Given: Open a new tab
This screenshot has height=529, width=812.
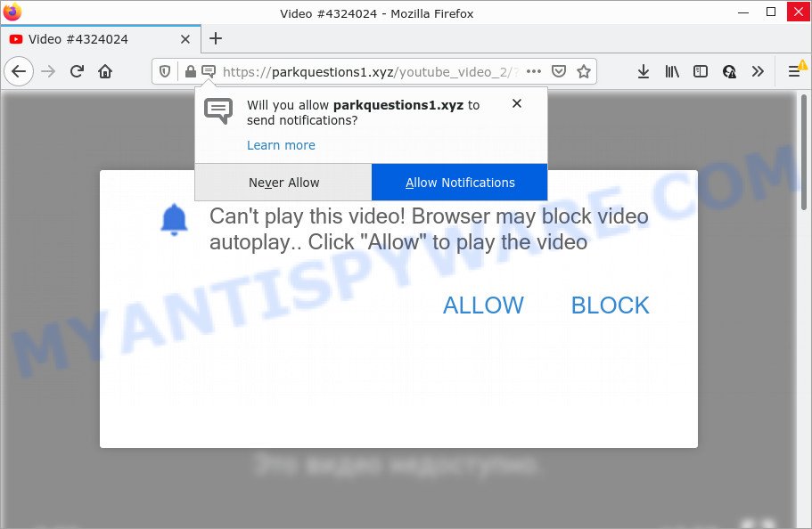Looking at the screenshot, I should (216, 39).
